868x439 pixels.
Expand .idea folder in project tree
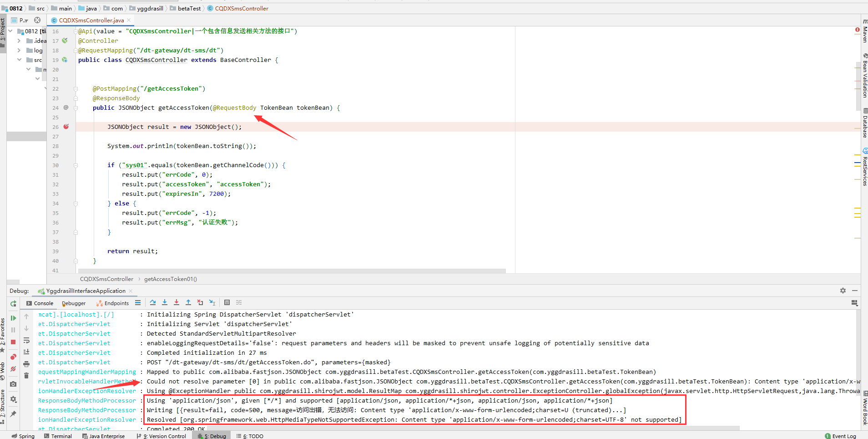pyautogui.click(x=19, y=41)
